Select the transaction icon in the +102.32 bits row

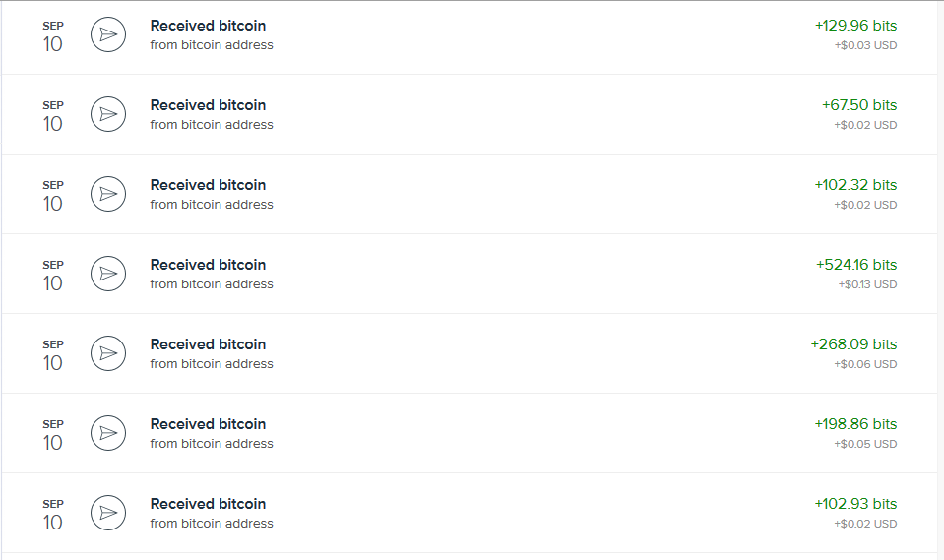108,195
